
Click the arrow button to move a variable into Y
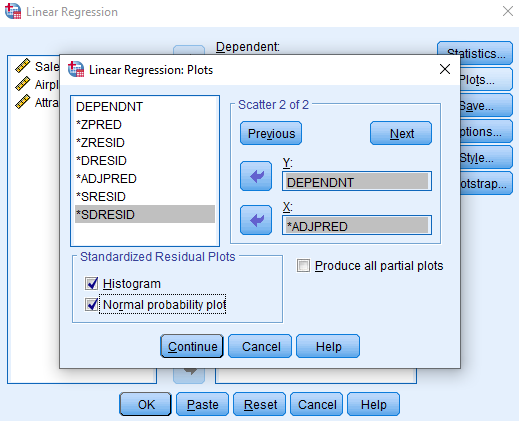[x=256, y=176]
